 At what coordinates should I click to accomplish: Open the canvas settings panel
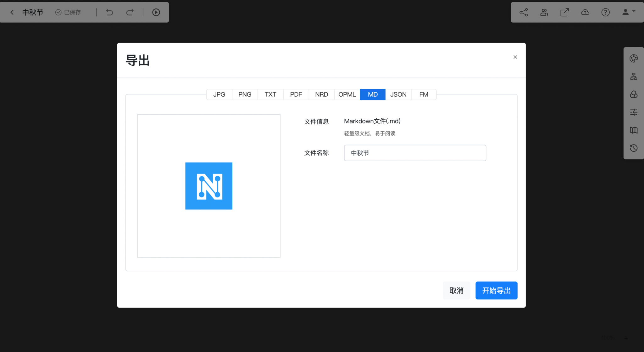coord(634,112)
